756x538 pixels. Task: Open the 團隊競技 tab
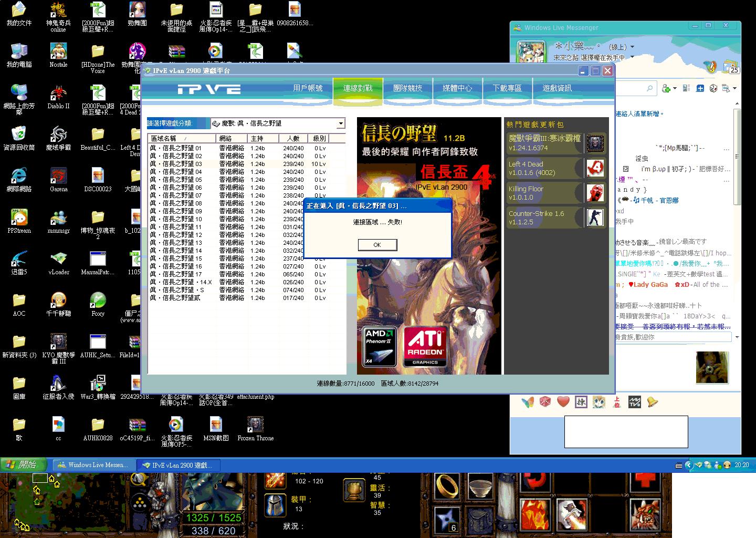coord(407,88)
